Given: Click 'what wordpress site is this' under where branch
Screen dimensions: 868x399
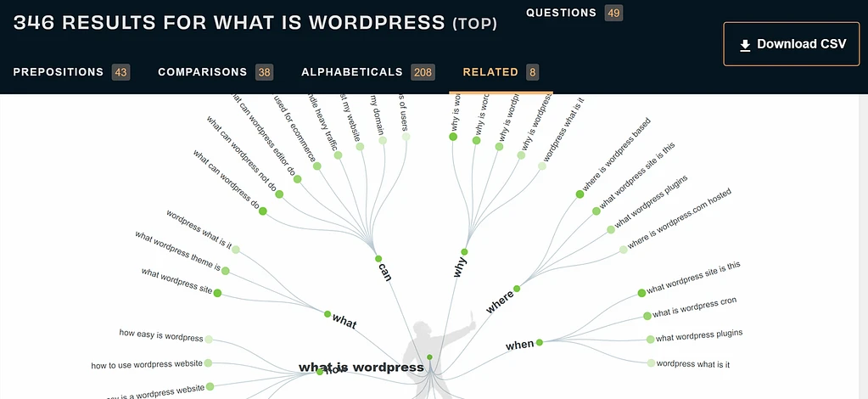Looking at the screenshot, I should coord(637,178).
